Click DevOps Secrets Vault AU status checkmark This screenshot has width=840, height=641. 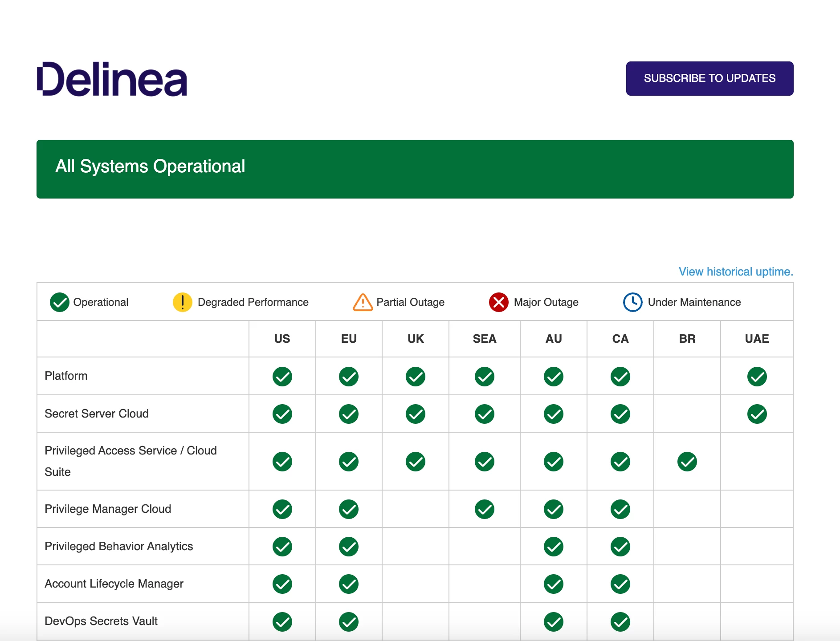554,622
